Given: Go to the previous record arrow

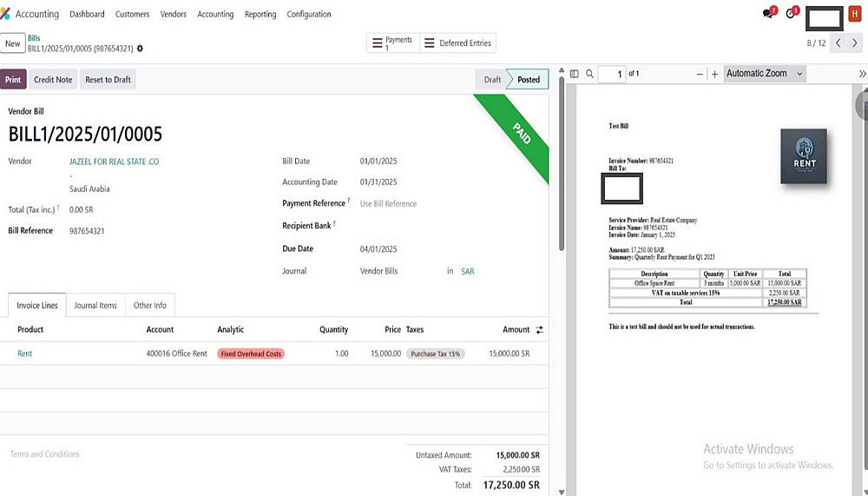Looking at the screenshot, I should pyautogui.click(x=838, y=43).
